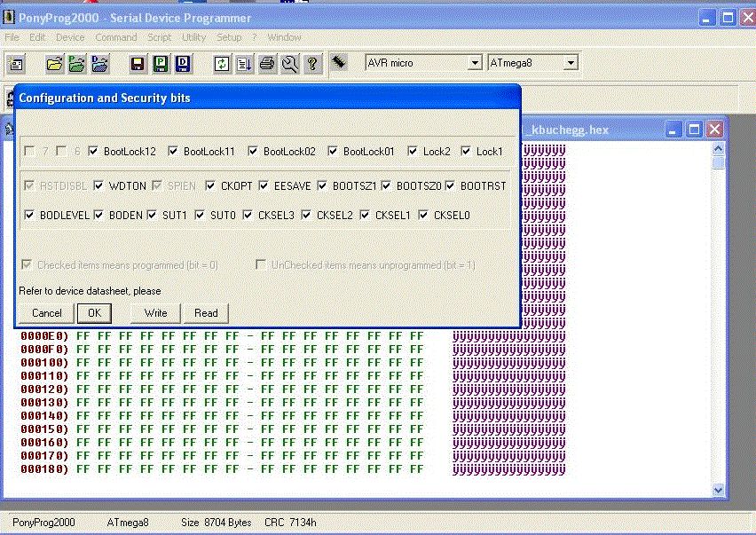The image size is (756, 535).
Task: Toggle the BODLEVEL checkbox
Action: click(29, 215)
